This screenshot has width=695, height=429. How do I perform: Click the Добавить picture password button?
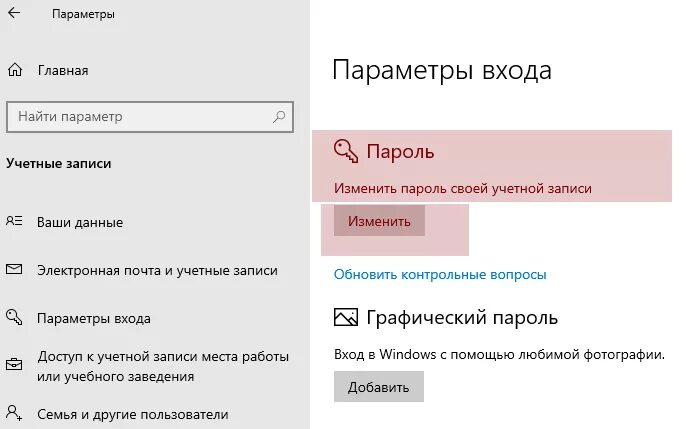point(379,387)
